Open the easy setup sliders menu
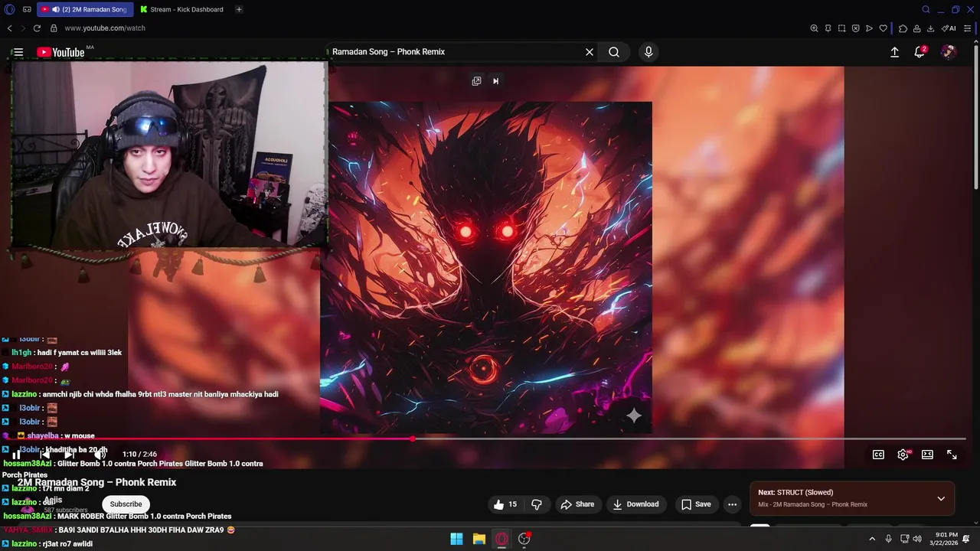 [x=968, y=28]
